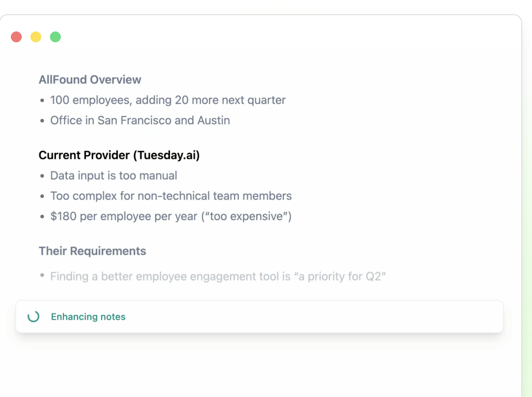Click the bullet before the Q2 priority note

(42, 276)
